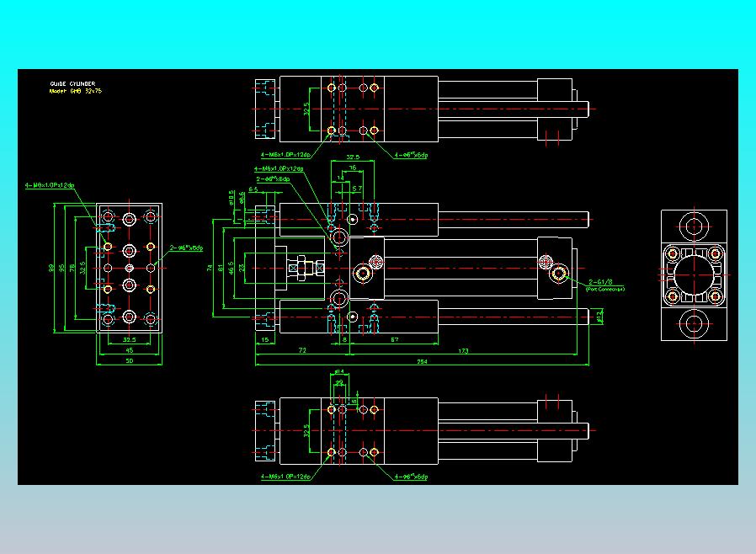The height and width of the screenshot is (554, 756).
Task: Click the 173 dimension below front view
Action: (463, 350)
